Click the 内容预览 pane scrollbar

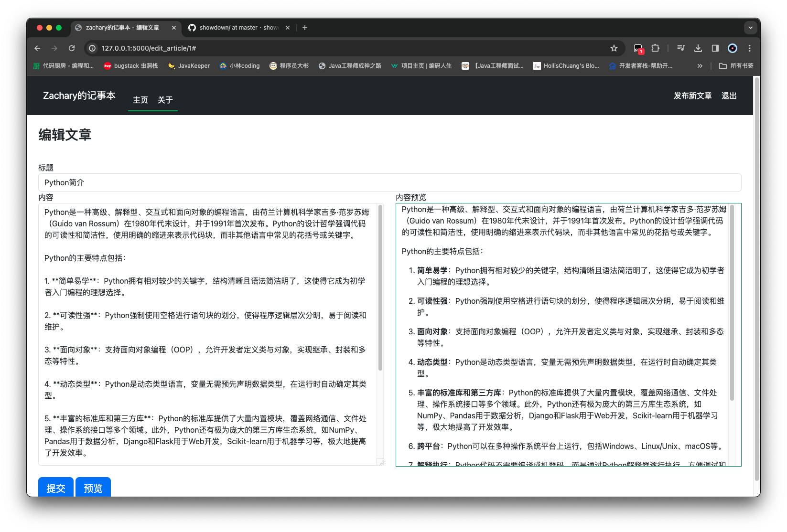[732, 302]
